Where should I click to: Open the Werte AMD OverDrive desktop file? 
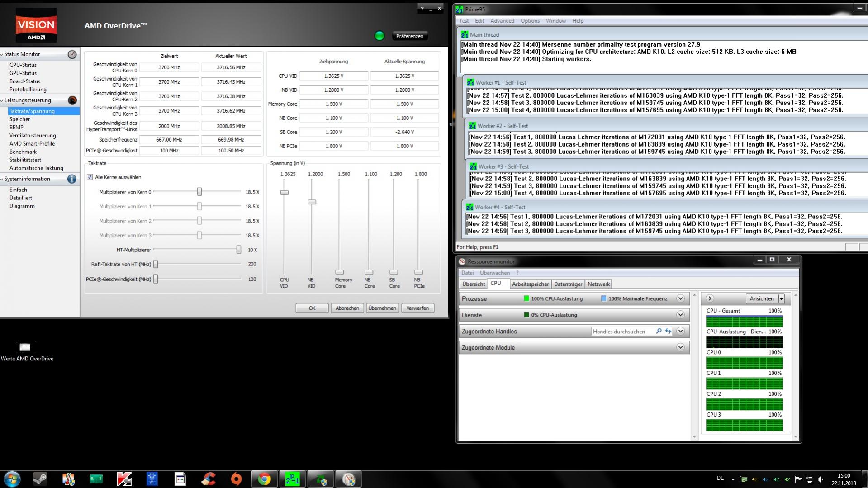tap(27, 351)
